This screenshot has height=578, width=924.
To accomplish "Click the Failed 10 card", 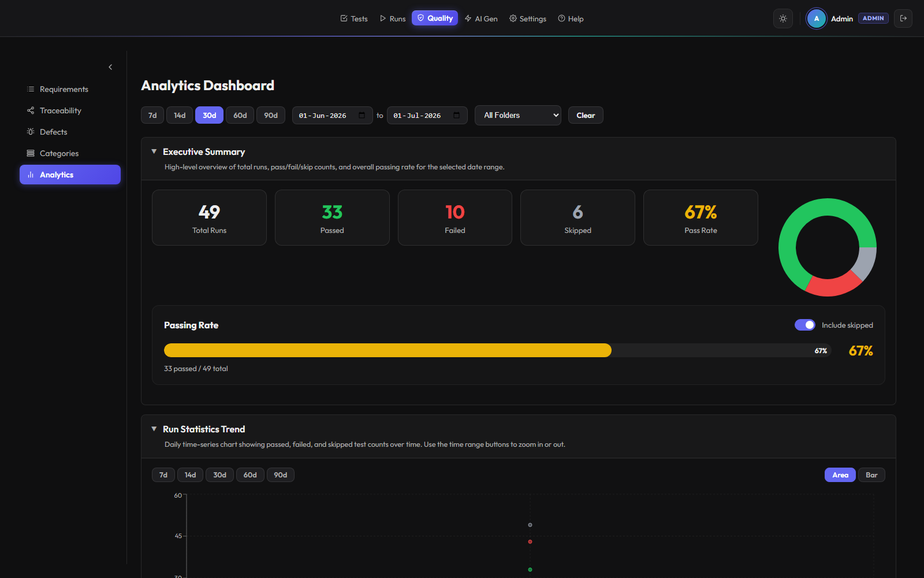I will click(x=455, y=218).
